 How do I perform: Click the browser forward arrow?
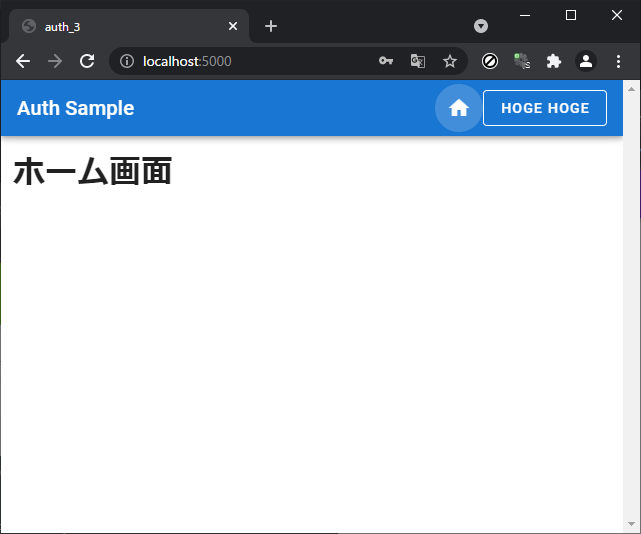[55, 61]
